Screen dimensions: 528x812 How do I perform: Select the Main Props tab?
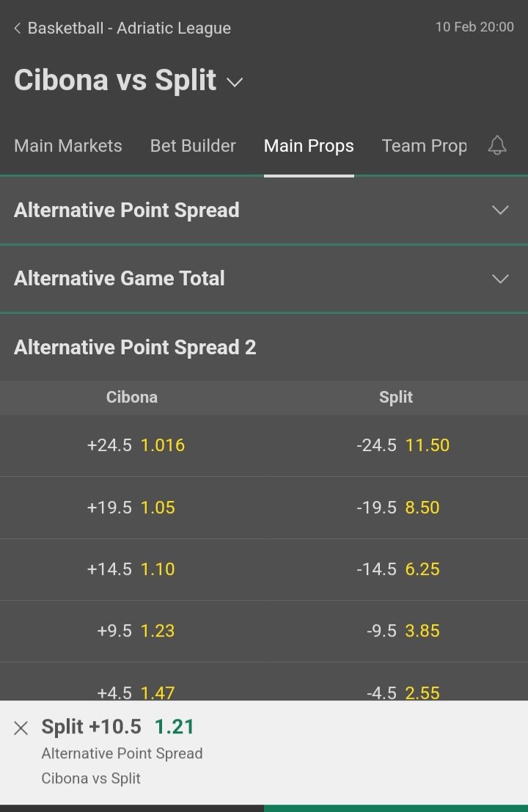pyautogui.click(x=309, y=146)
